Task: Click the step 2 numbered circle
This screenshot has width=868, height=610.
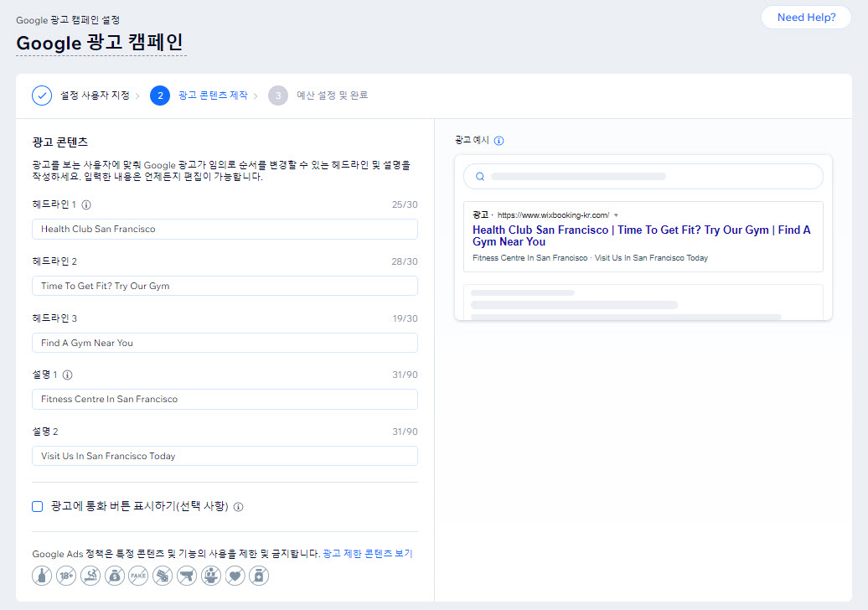Action: click(x=160, y=96)
